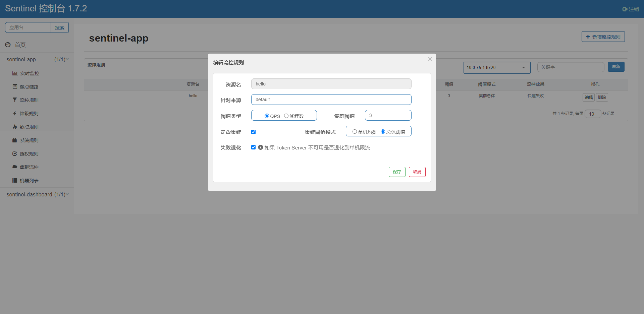The height and width of the screenshot is (314, 644).
Task: Click the grid list icon for 机器列表
Action: click(x=15, y=180)
